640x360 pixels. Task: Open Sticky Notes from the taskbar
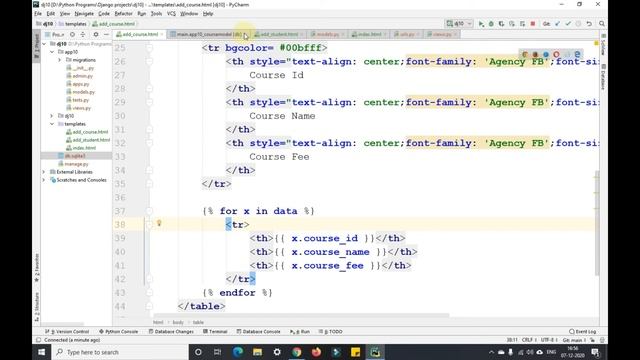click(356, 352)
